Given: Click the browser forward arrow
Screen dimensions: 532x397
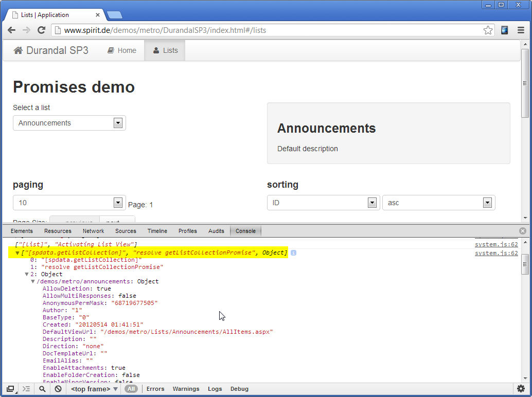Looking at the screenshot, I should (x=26, y=30).
